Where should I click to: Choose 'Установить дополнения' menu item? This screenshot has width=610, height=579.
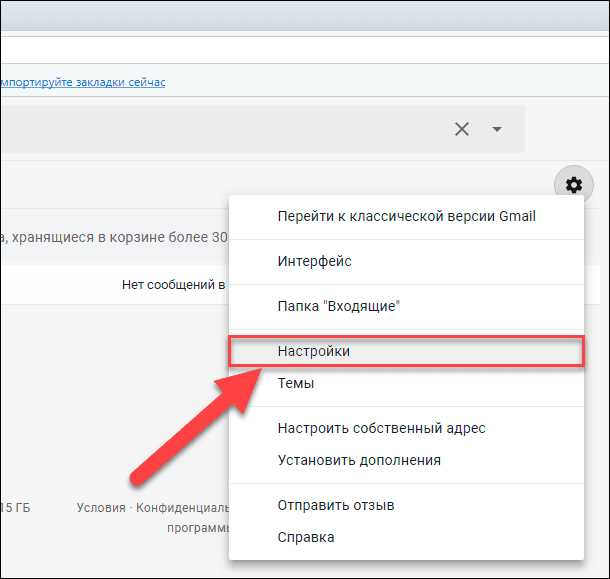point(407,460)
